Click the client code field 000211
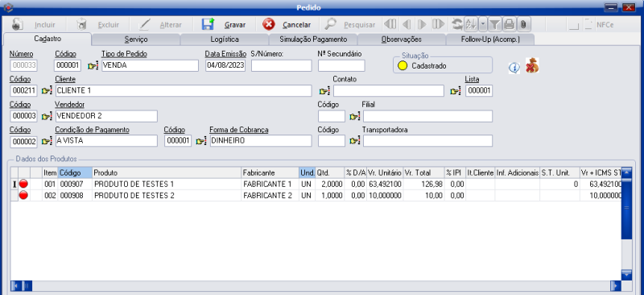The image size is (644, 295). point(23,91)
